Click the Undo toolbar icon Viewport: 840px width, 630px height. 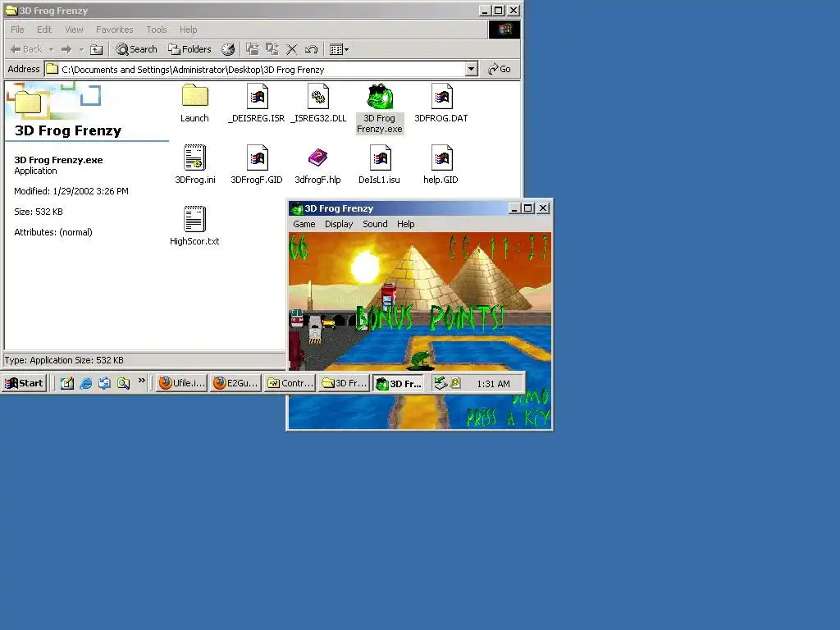(311, 49)
